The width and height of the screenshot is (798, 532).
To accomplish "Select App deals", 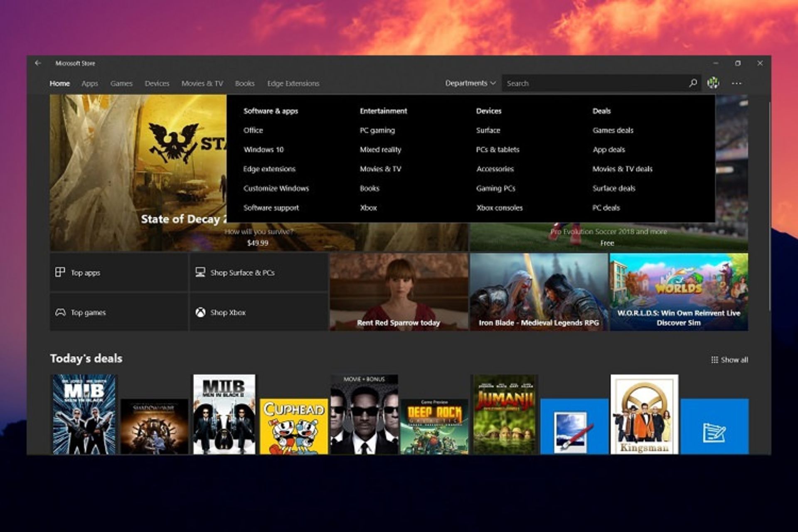I will click(x=609, y=150).
